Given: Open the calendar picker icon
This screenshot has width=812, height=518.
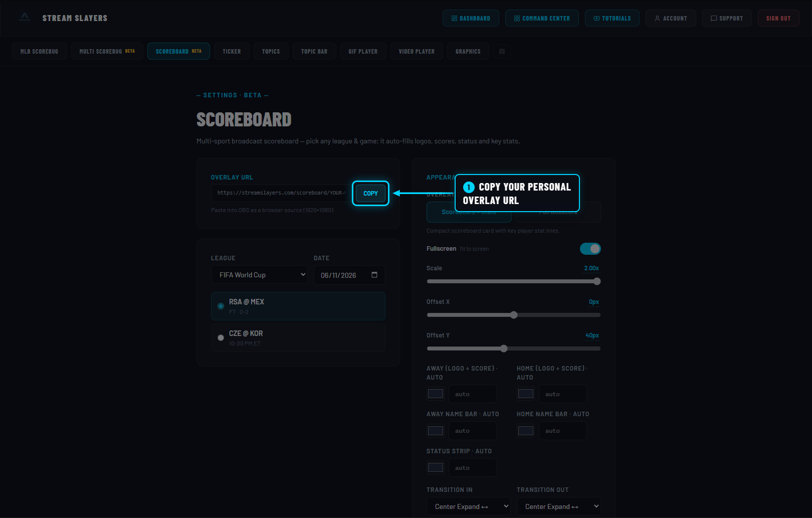Looking at the screenshot, I should pos(374,275).
